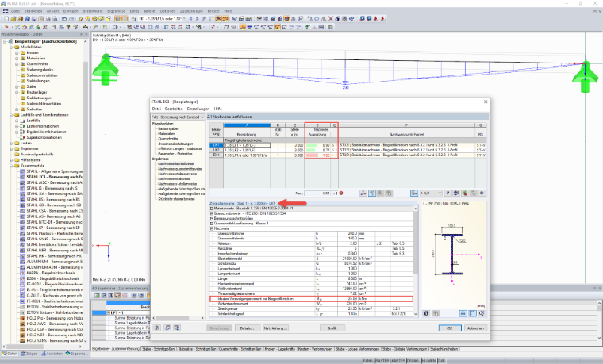This screenshot has width=603, height=364.
Task: Click the Zwischenwerte table vertical scrollbar
Action: tap(415, 261)
